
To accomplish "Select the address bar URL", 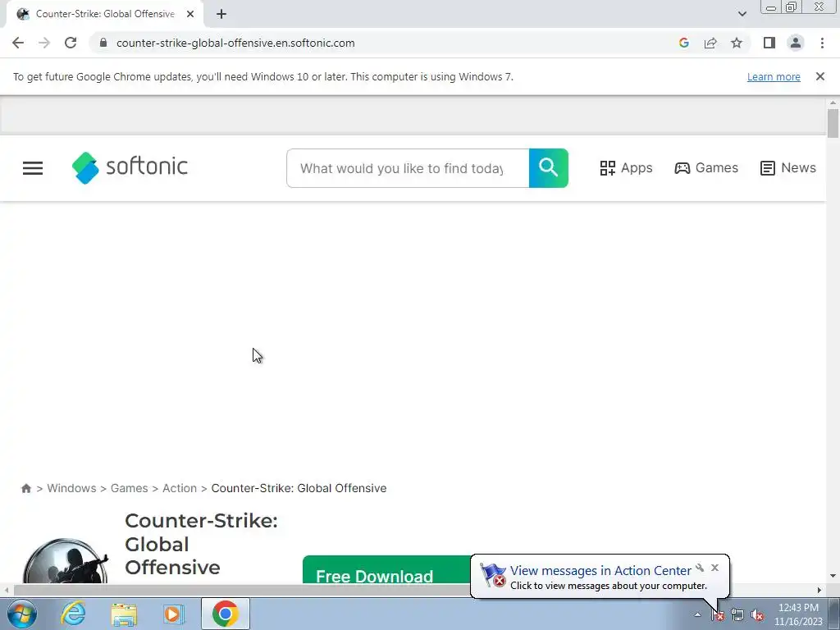I will click(x=235, y=43).
